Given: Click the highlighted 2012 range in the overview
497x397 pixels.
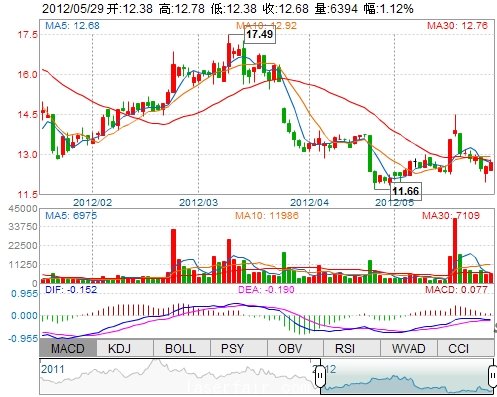Looking at the screenshot, I should pyautogui.click(x=407, y=376).
